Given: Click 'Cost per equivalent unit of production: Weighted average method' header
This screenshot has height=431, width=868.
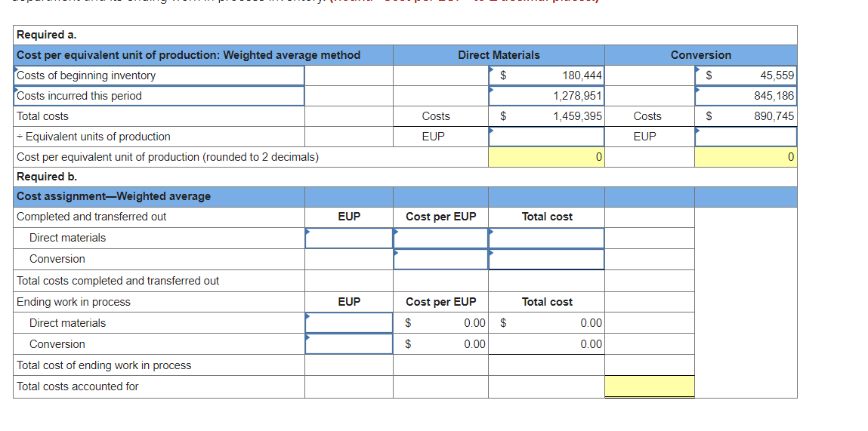Looking at the screenshot, I should [x=189, y=55].
